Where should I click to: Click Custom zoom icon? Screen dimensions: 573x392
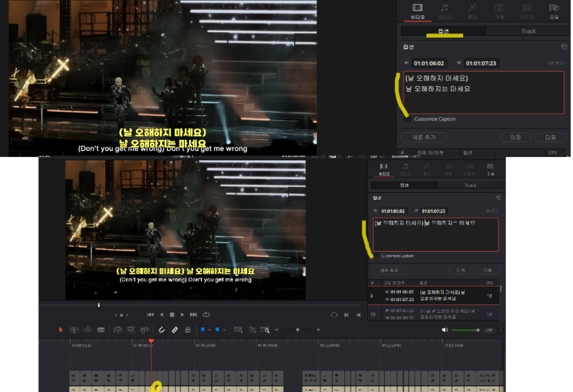(265, 330)
